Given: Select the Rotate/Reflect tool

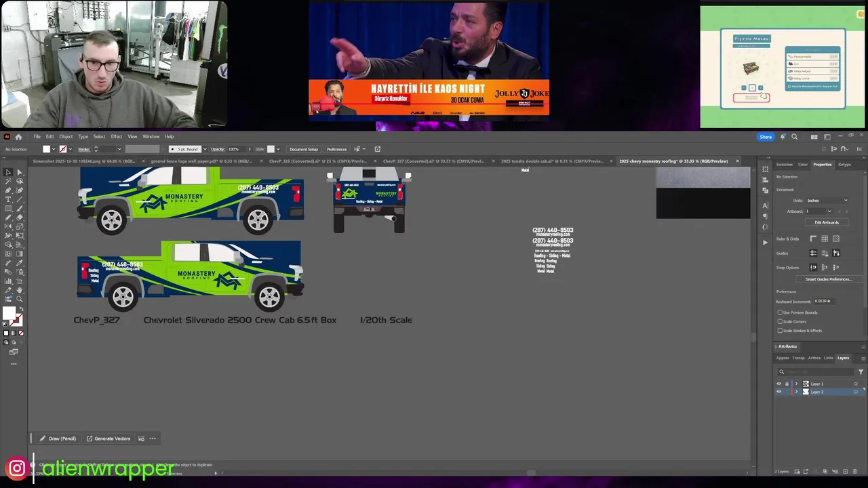Looking at the screenshot, I should 8,226.
